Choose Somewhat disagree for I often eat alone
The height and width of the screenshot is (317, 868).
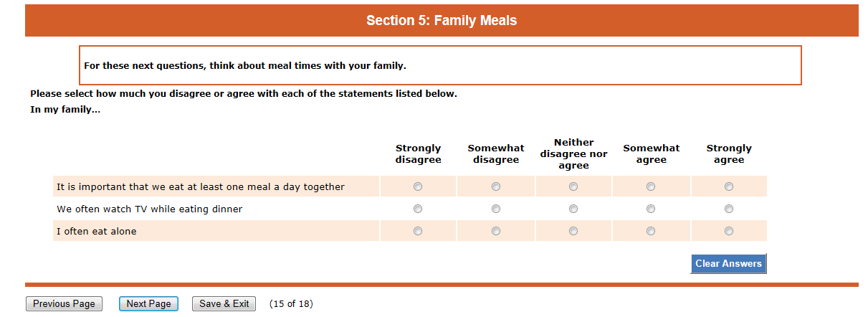point(496,231)
